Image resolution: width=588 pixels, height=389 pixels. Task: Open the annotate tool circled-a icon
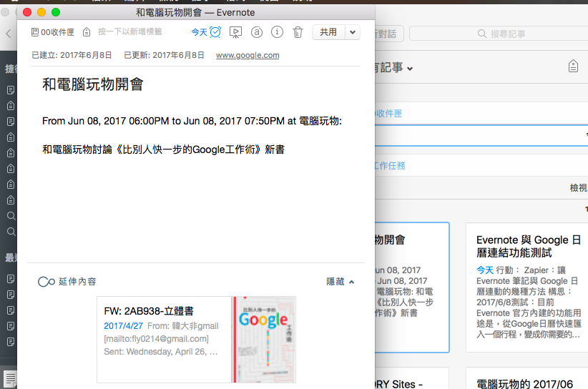pyautogui.click(x=257, y=32)
